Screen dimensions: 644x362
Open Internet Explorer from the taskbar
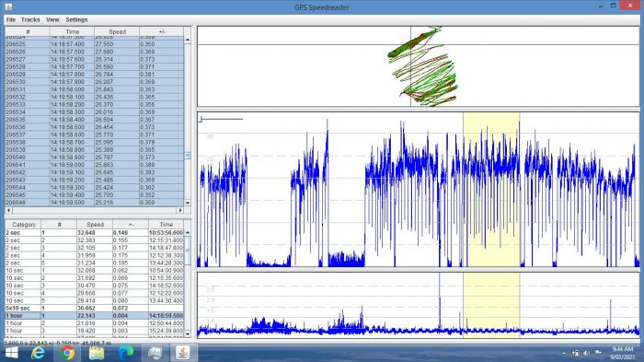[x=39, y=353]
